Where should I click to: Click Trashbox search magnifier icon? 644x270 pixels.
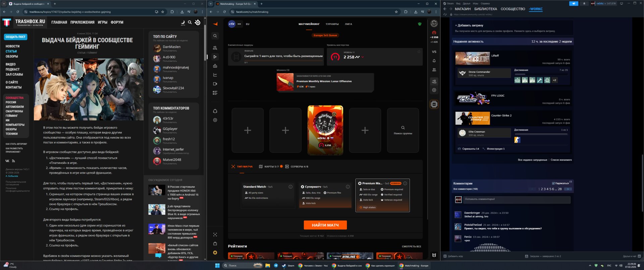(x=190, y=22)
